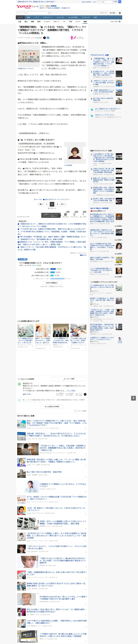The image size is (138, 644).
Task: Open the エキスパート tab
Action: click(x=48, y=17)
